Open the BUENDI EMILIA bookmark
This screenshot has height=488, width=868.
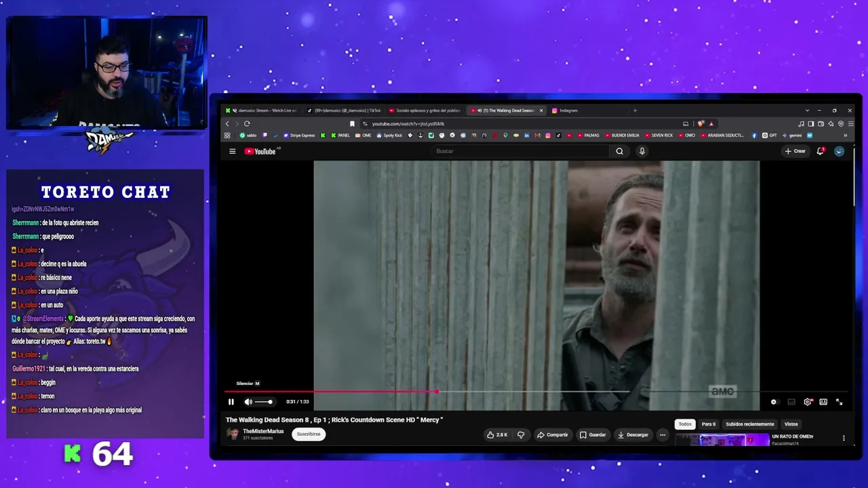622,136
